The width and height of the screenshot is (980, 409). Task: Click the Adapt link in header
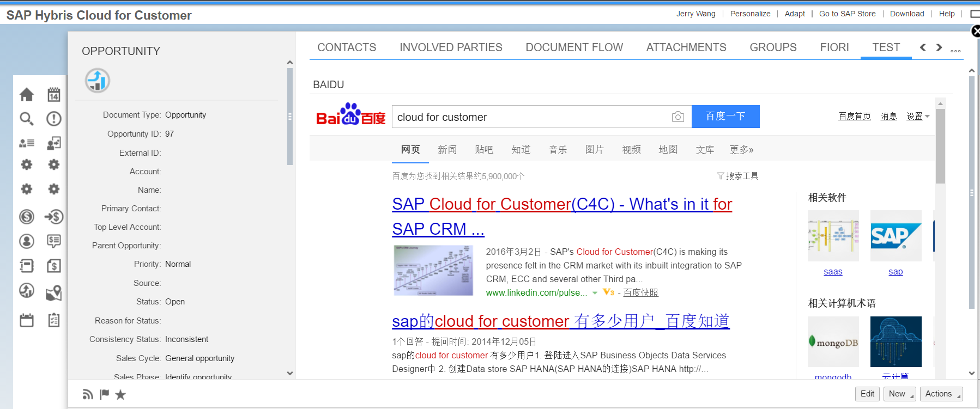tap(795, 14)
